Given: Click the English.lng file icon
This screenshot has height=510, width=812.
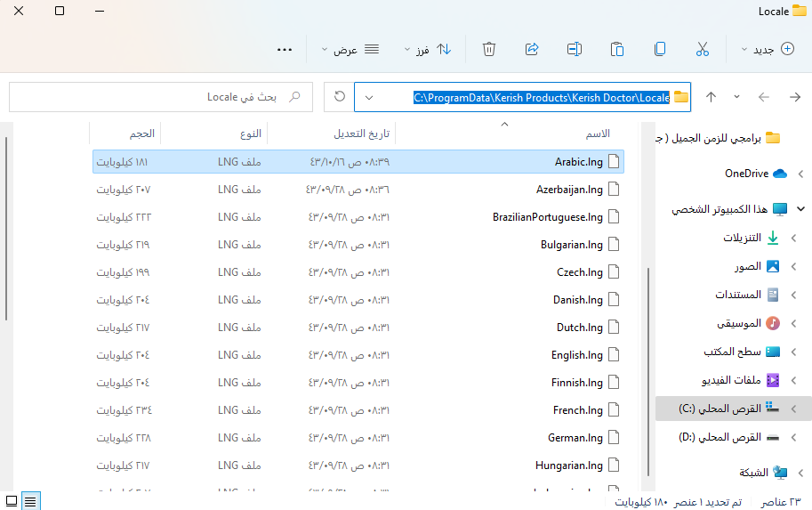Looking at the screenshot, I should [x=614, y=354].
